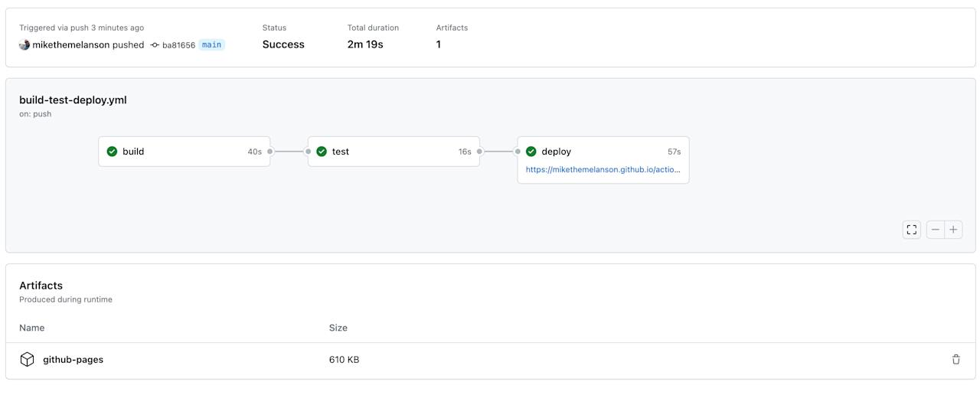Click the deploy job success checkmark icon
This screenshot has width=980, height=395.
pos(531,152)
